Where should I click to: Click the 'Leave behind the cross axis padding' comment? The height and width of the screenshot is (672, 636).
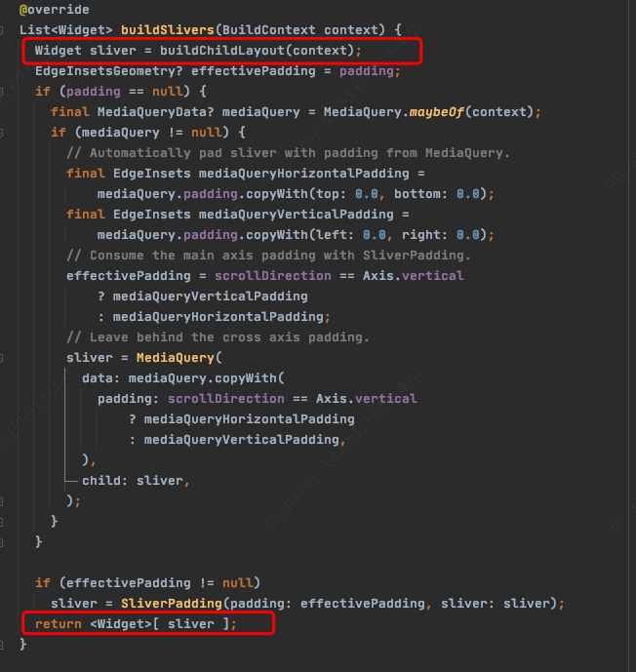(219, 337)
